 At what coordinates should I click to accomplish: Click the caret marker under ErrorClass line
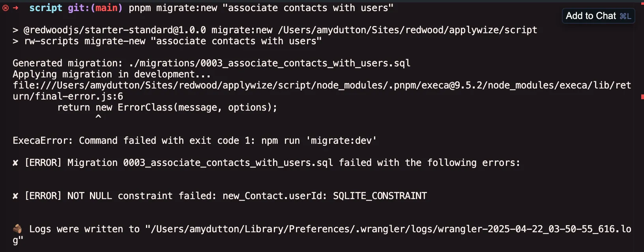click(98, 117)
